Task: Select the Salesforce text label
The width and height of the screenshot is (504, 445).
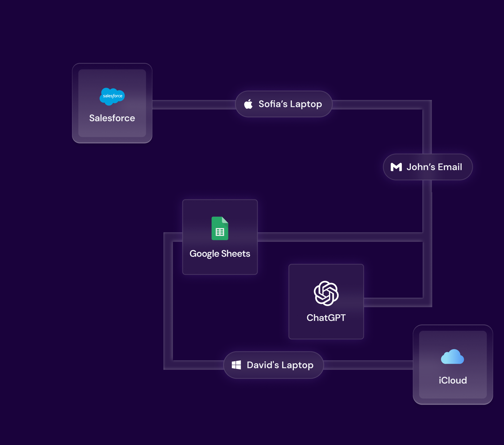Action: tap(112, 118)
